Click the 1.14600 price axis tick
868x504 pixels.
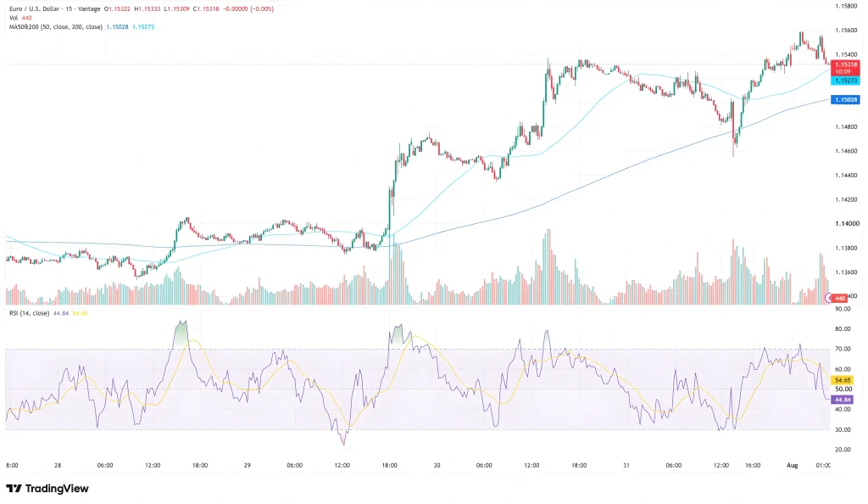point(847,151)
